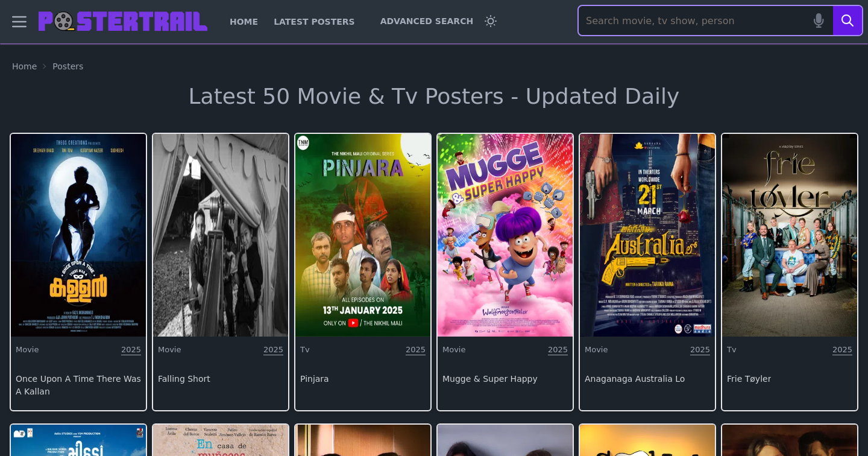Click the Home breadcrumb link

(x=24, y=66)
